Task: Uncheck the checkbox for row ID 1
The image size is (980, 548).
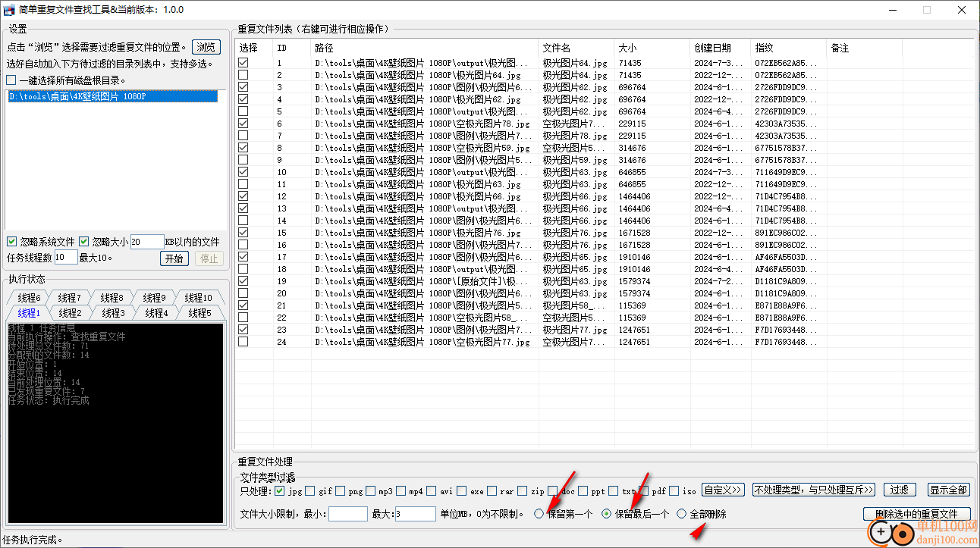Action: (243, 63)
